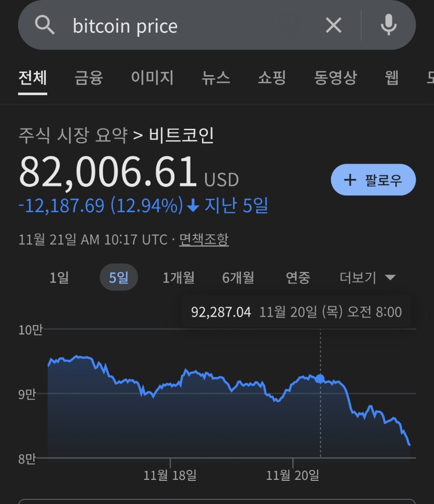Switch chart to 1개월 range

(178, 277)
